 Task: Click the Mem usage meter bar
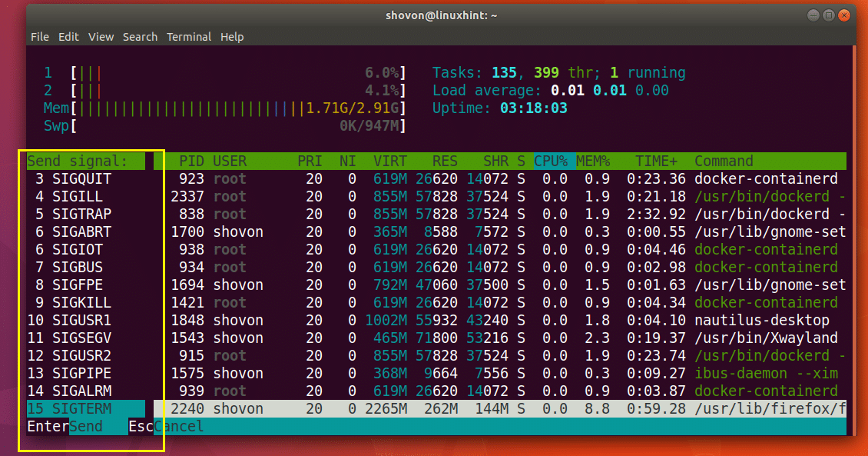[x=225, y=108]
